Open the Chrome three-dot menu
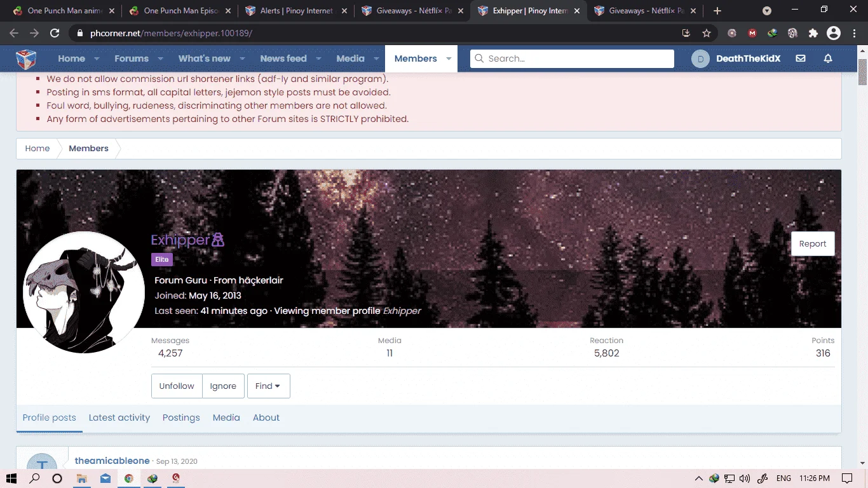The image size is (868, 488). click(853, 33)
